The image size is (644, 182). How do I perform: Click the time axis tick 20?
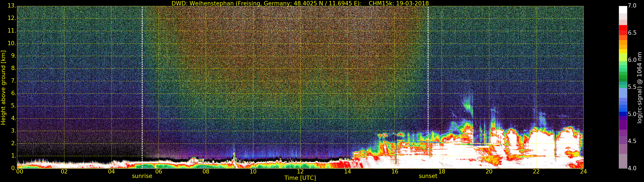click(x=489, y=172)
